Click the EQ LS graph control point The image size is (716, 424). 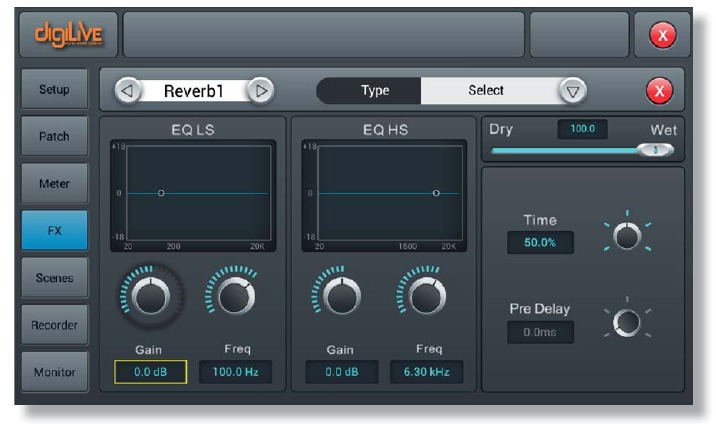pos(161,193)
